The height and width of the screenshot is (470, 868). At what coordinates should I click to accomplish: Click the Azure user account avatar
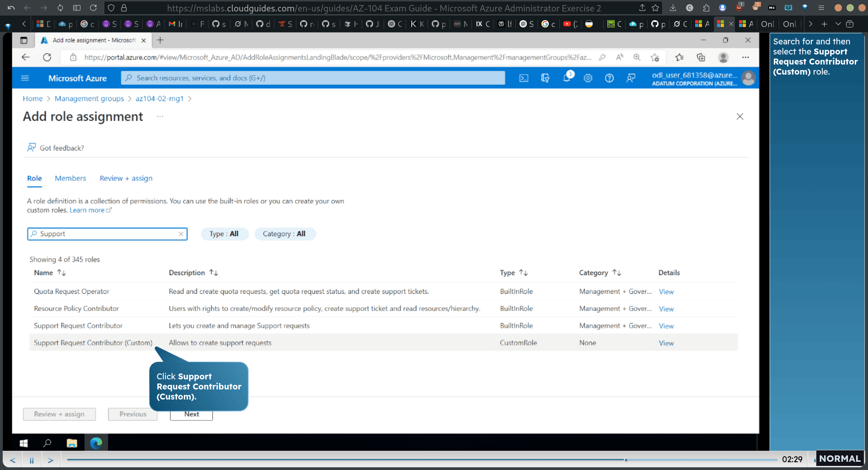pyautogui.click(x=748, y=78)
